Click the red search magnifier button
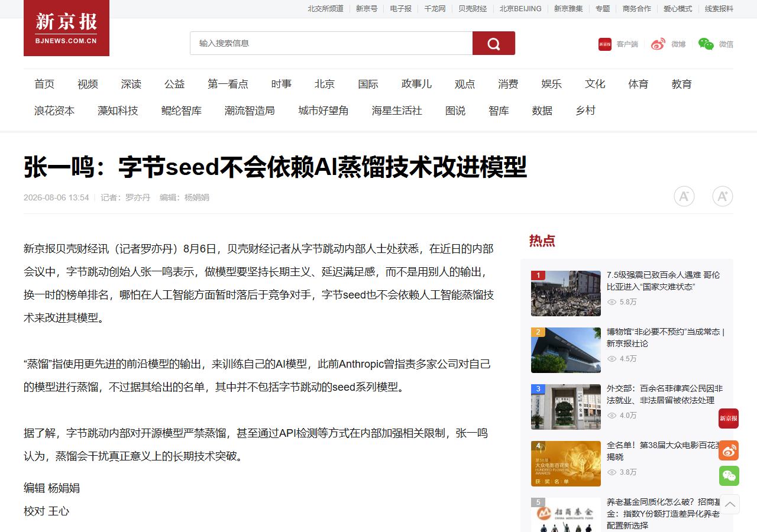Screen dimensions: 757x532 coord(494,43)
